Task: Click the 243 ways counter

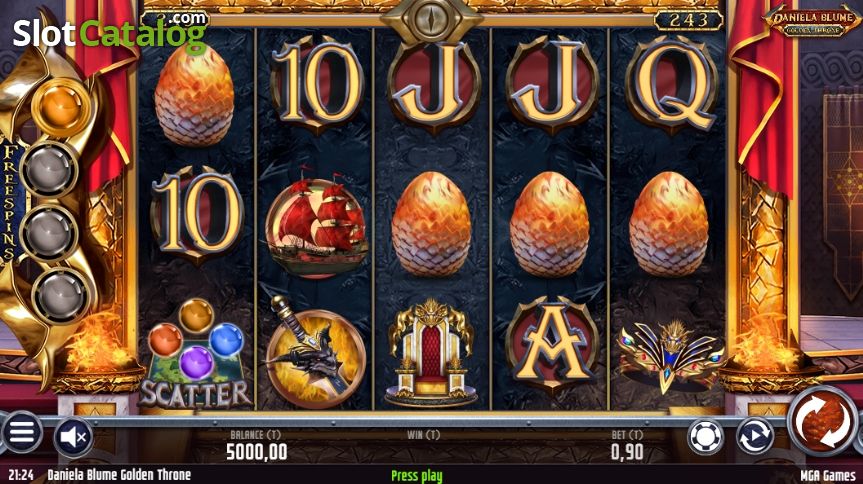Action: [688, 20]
